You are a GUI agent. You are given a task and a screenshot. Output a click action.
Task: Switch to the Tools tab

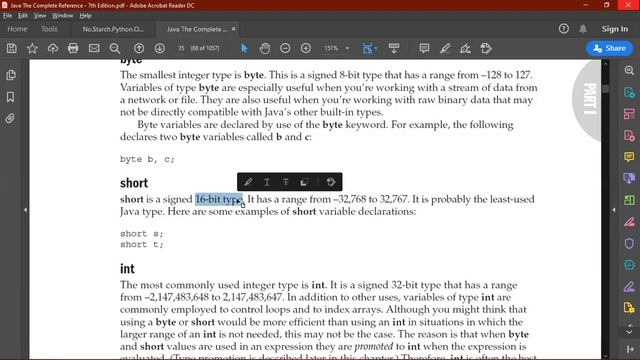click(49, 29)
